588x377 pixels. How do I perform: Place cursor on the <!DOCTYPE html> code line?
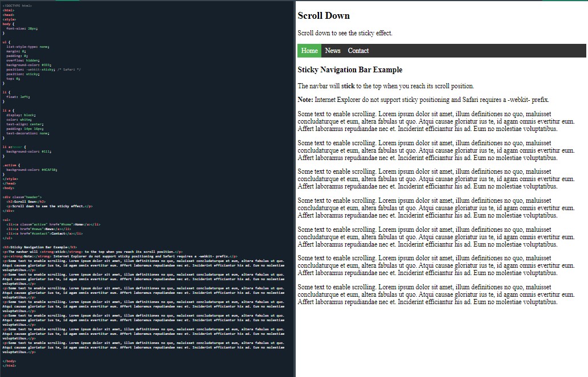(17, 6)
